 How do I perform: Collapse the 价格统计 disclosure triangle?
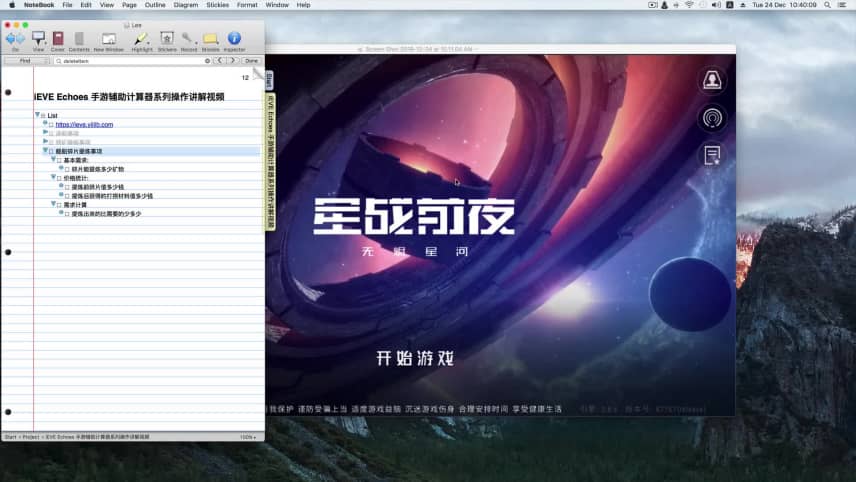coord(54,177)
